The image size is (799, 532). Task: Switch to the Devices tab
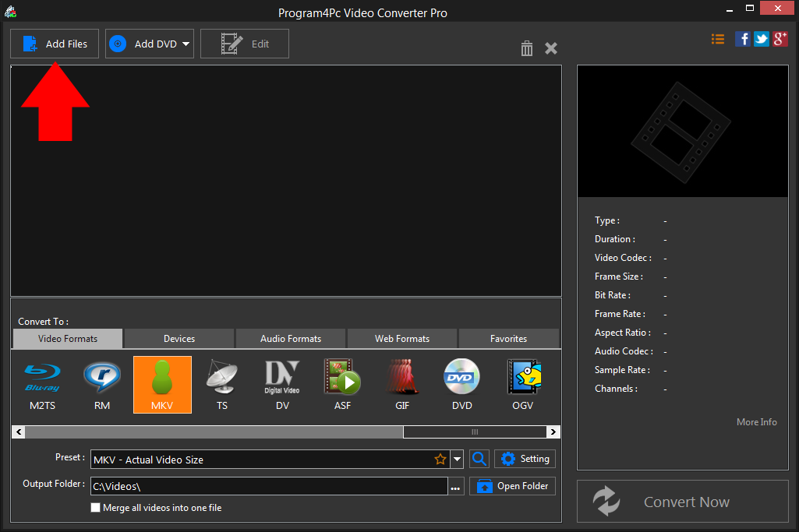(x=179, y=338)
